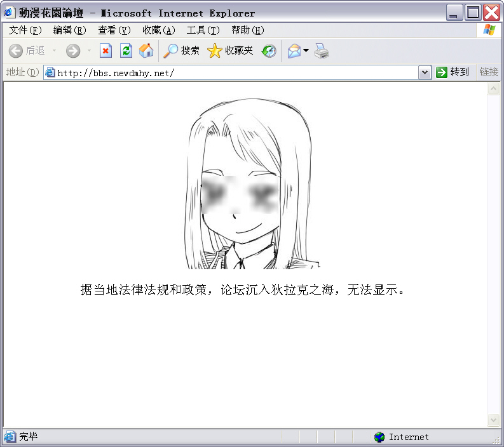This screenshot has width=504, height=447.
Task: Click the Back arrow button
Action: pos(15,51)
